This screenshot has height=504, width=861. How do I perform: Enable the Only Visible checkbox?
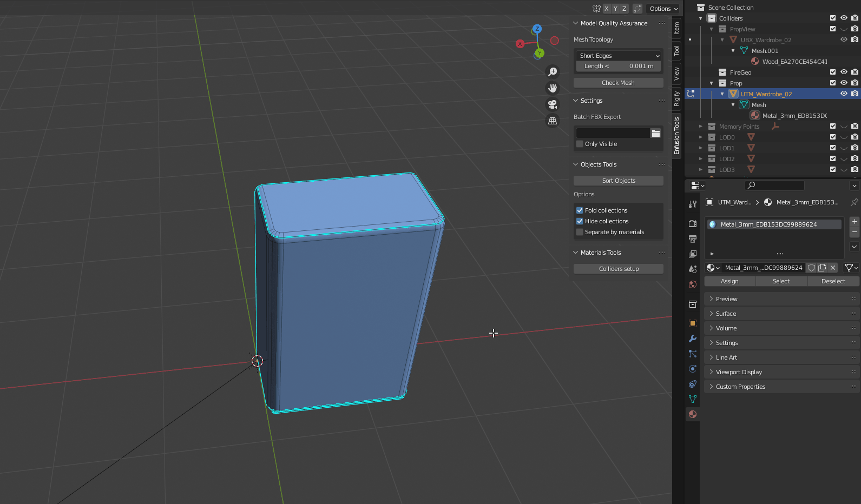click(x=580, y=144)
